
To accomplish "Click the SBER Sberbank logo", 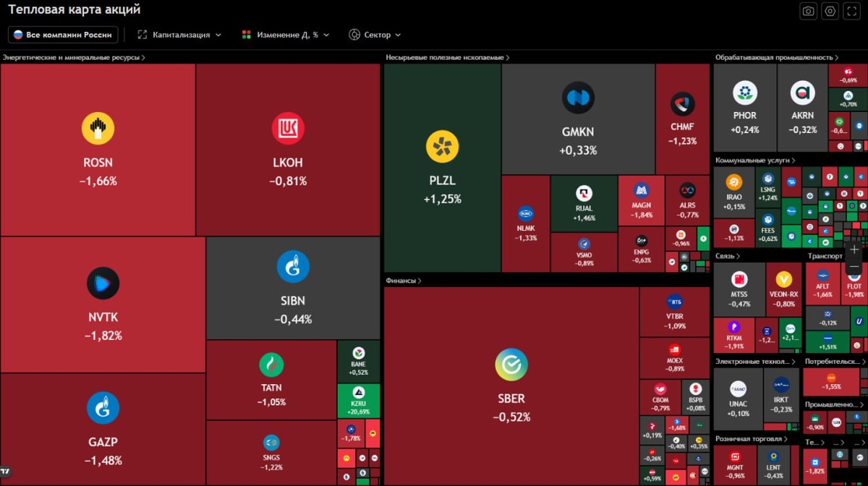I will click(511, 364).
